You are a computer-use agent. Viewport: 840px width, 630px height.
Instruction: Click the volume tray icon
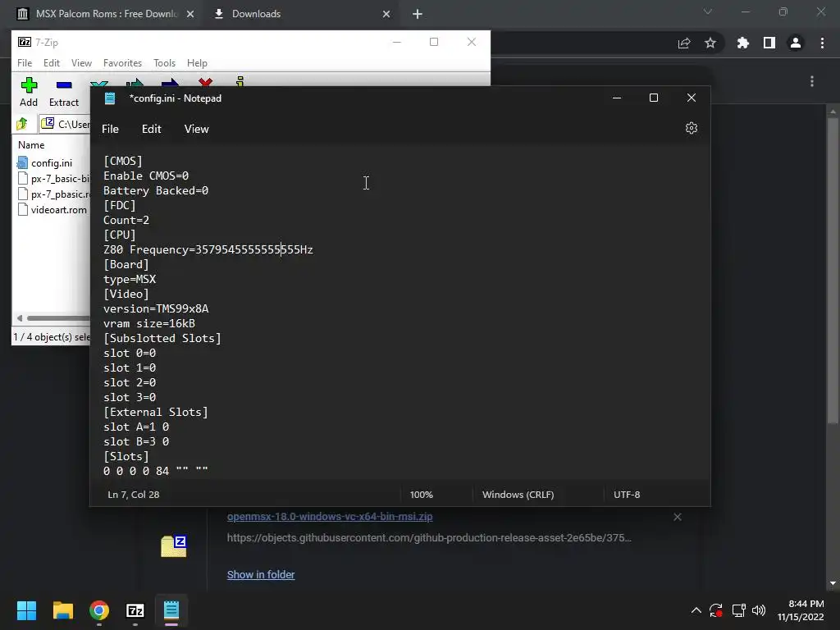[759, 610]
